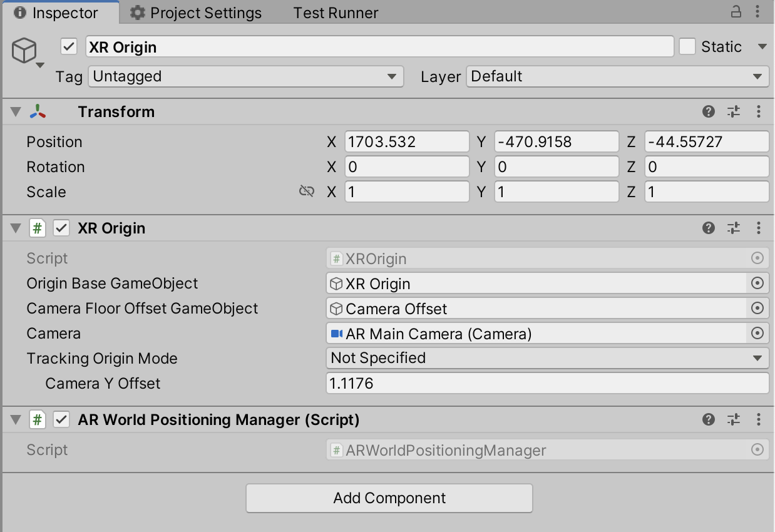Open Tracking Origin Mode dropdown Not Specified
The width and height of the screenshot is (775, 532).
(x=547, y=358)
